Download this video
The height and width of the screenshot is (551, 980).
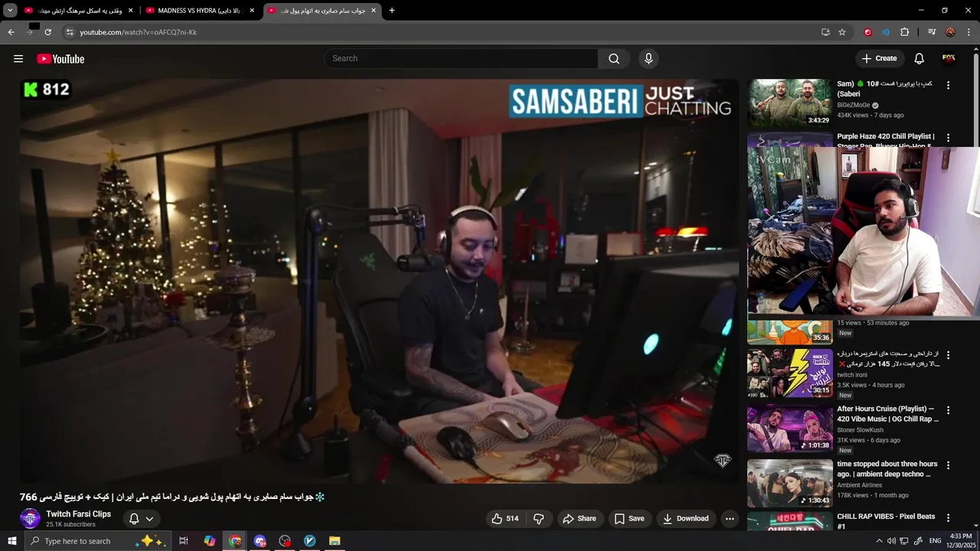(x=685, y=519)
